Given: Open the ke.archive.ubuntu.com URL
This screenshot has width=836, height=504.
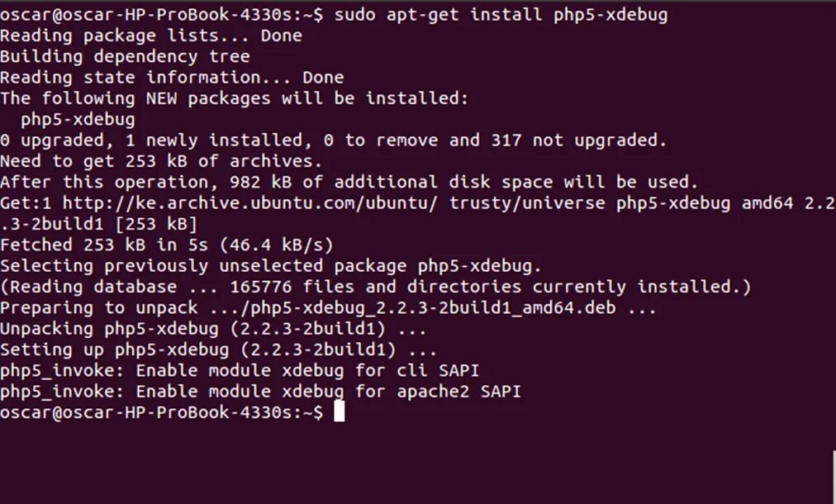Looking at the screenshot, I should click(x=211, y=203).
